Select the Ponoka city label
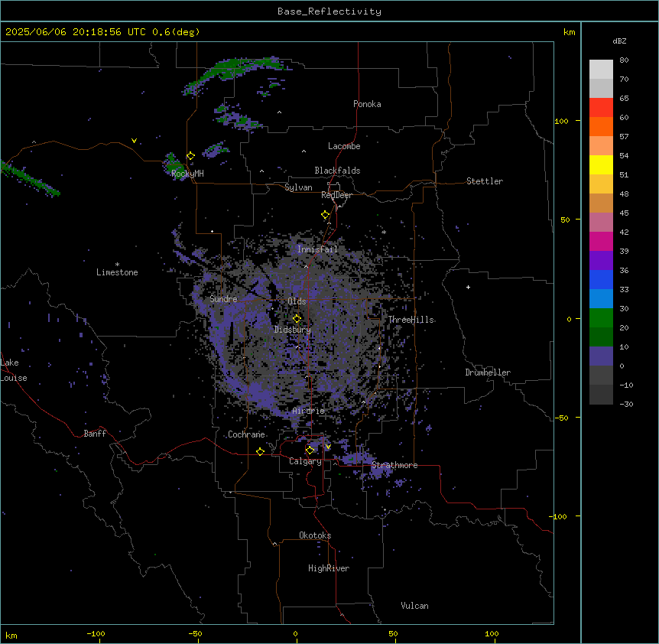Image resolution: width=659 pixels, height=644 pixels. pyautogui.click(x=367, y=104)
